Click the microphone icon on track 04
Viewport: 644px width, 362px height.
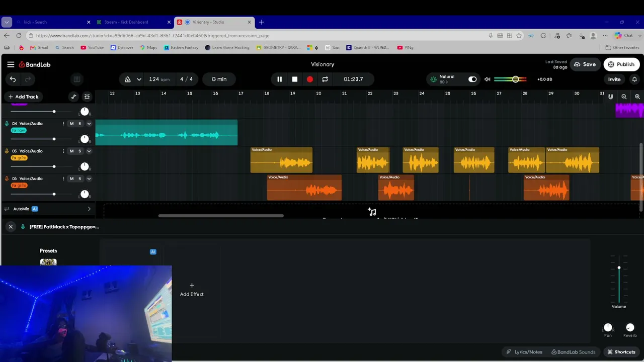point(7,123)
